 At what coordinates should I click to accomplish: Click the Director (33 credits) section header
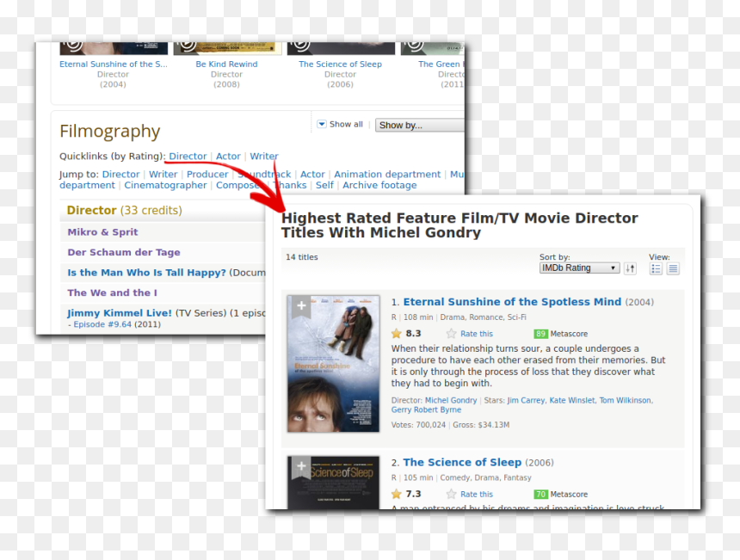click(x=125, y=210)
